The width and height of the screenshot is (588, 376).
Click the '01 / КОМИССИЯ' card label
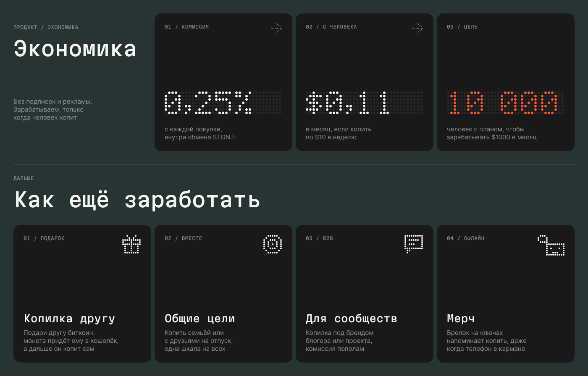[187, 27]
